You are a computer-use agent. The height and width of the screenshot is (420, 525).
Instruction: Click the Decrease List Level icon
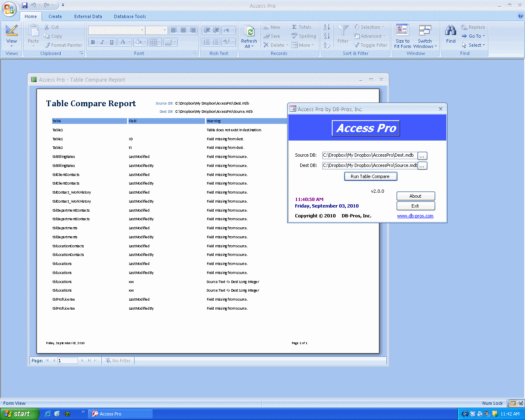pyautogui.click(x=207, y=30)
